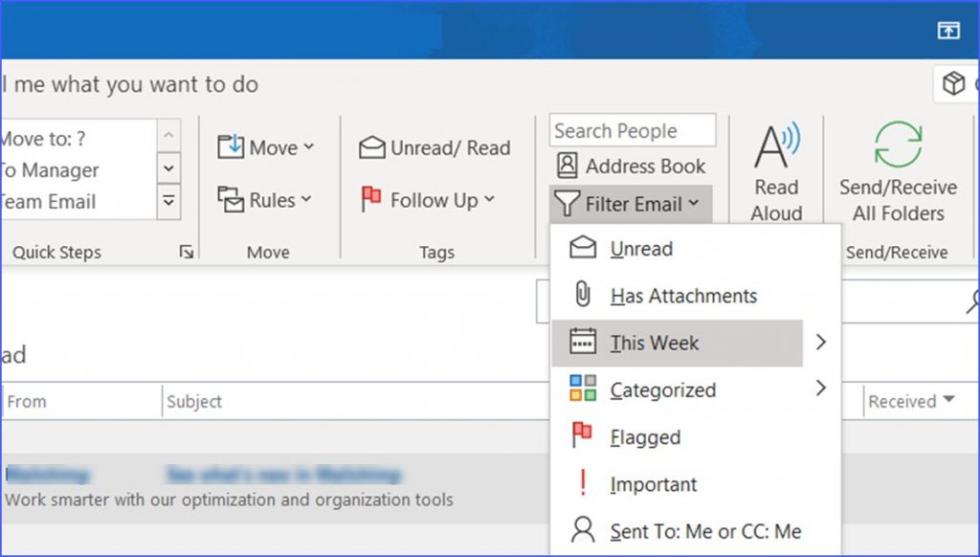Viewport: 980px width, 557px height.
Task: Filter by Important using the exclamation icon
Action: pos(654,484)
